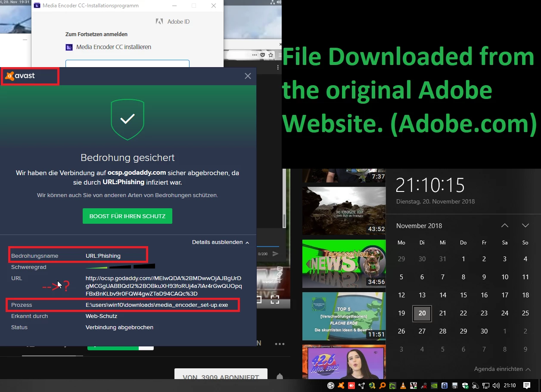The width and height of the screenshot is (541, 392).
Task: Open the Tagesschau News 34:56 thumbnail
Action: click(x=344, y=263)
